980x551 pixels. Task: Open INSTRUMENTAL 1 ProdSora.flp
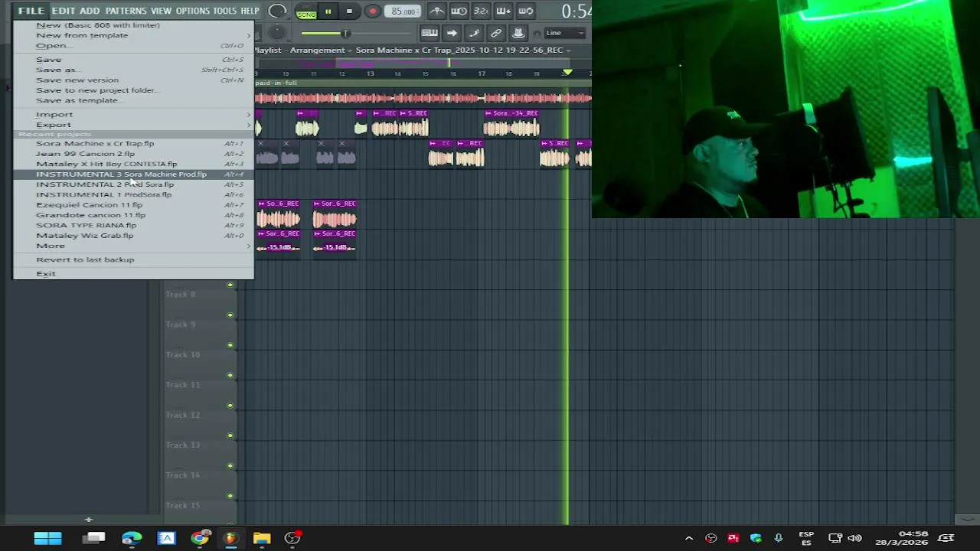coord(133,194)
